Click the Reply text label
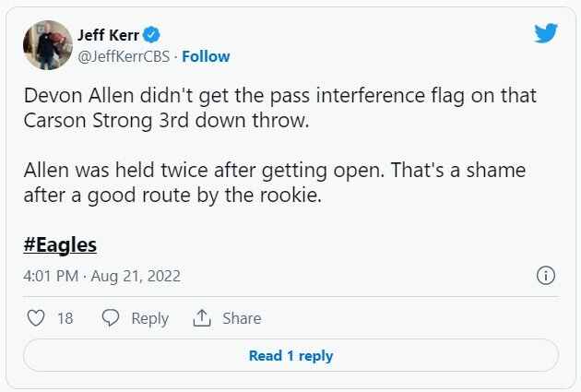The height and width of the screenshot is (392, 581). click(149, 318)
